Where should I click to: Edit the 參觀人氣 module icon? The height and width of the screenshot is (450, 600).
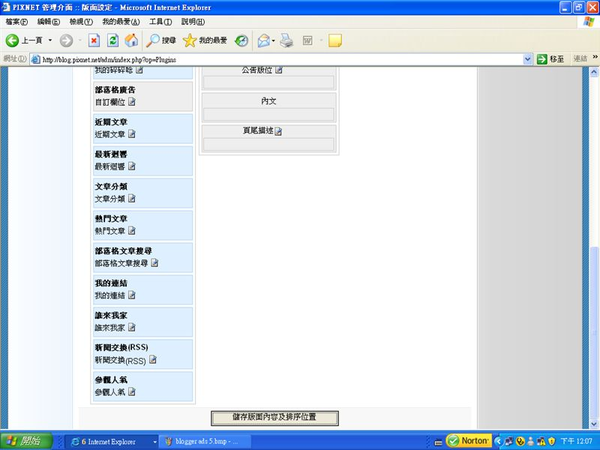132,392
